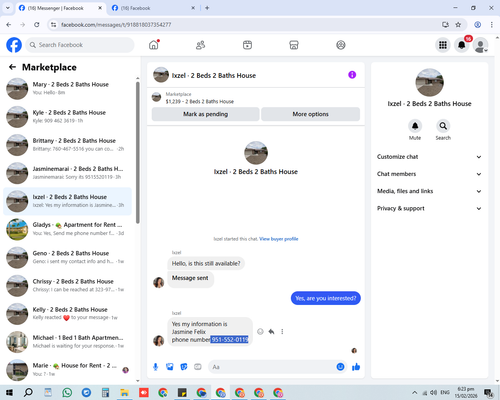Open View buyer profile link
500x400 pixels.
pos(279,239)
